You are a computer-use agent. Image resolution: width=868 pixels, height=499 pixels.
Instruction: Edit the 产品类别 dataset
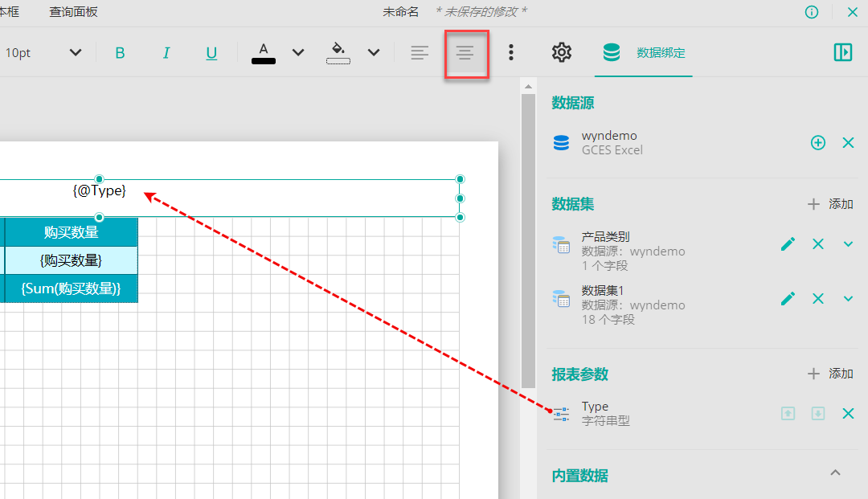(x=788, y=244)
